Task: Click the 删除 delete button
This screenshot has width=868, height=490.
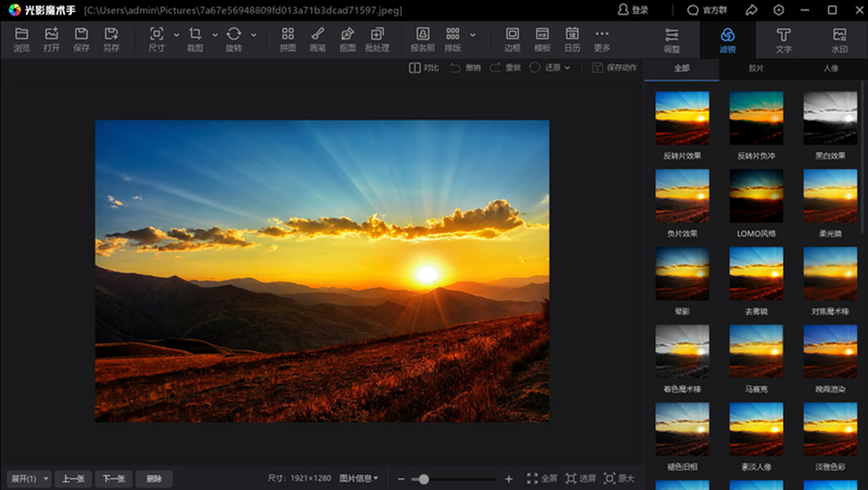Action: [154, 478]
